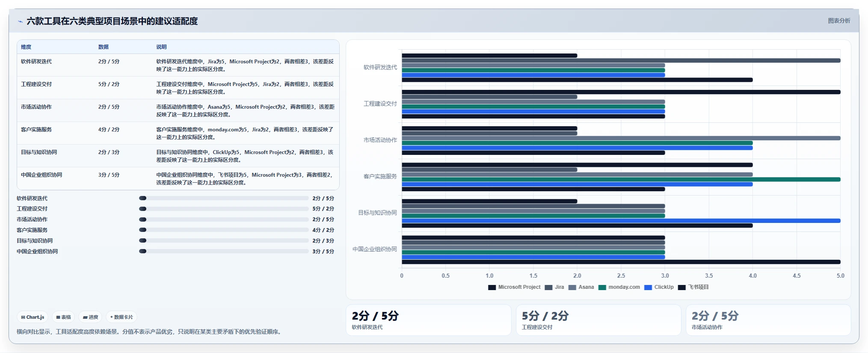Image resolution: width=868 pixels, height=353 pixels.
Task: Toggle the Jira legend swatch
Action: click(548, 287)
